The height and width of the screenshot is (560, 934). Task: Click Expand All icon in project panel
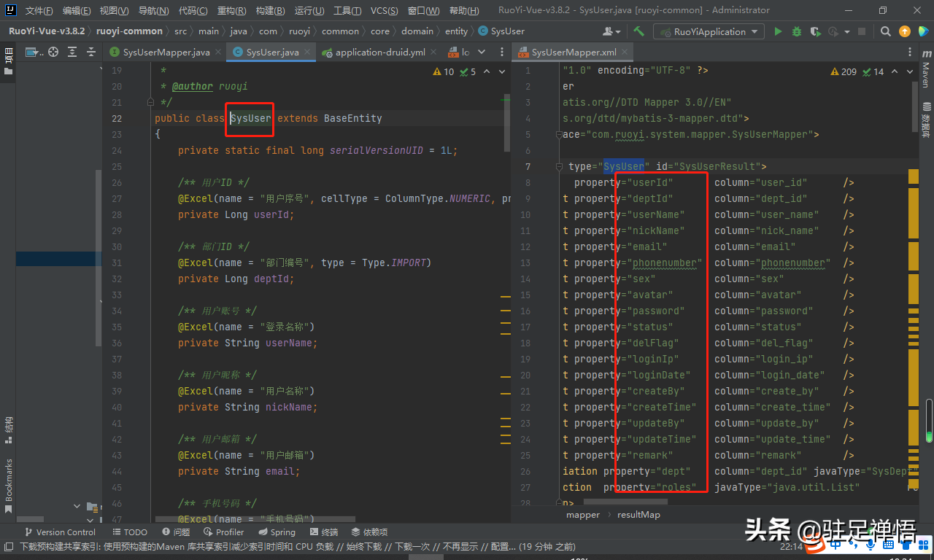(x=72, y=52)
